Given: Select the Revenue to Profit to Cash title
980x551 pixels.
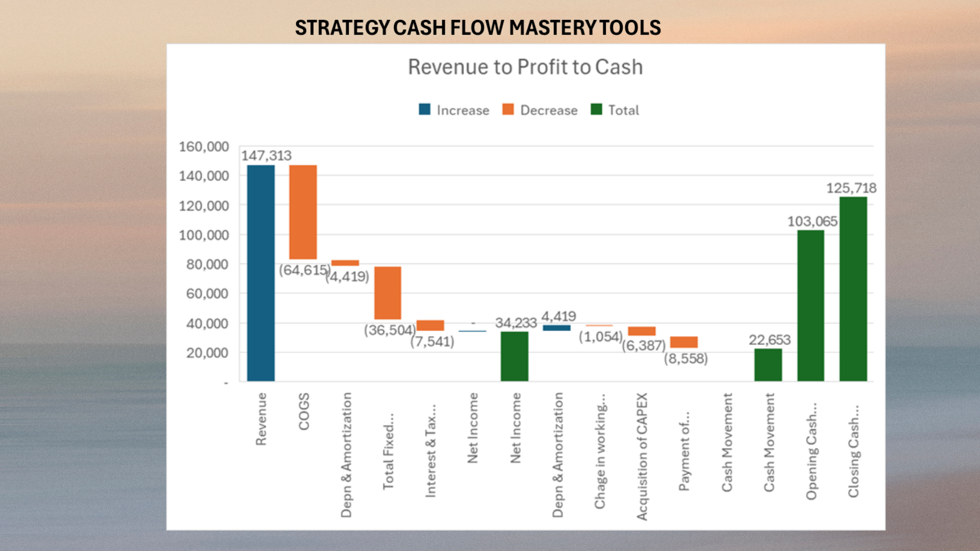Looking at the screenshot, I should [525, 67].
